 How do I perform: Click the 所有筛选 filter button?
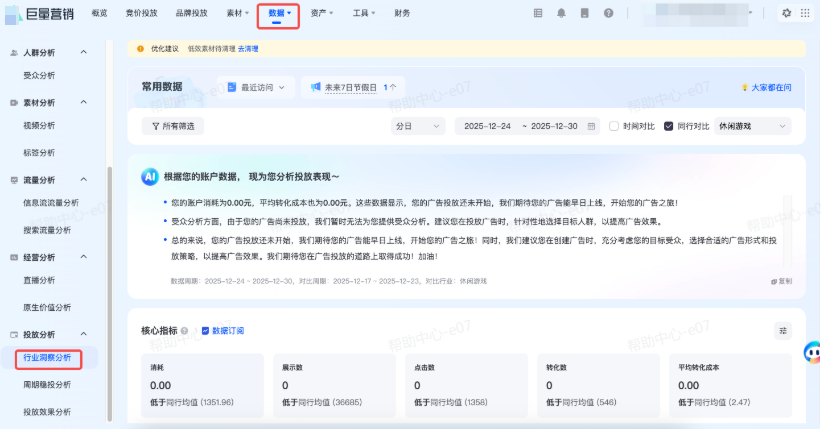coord(173,126)
